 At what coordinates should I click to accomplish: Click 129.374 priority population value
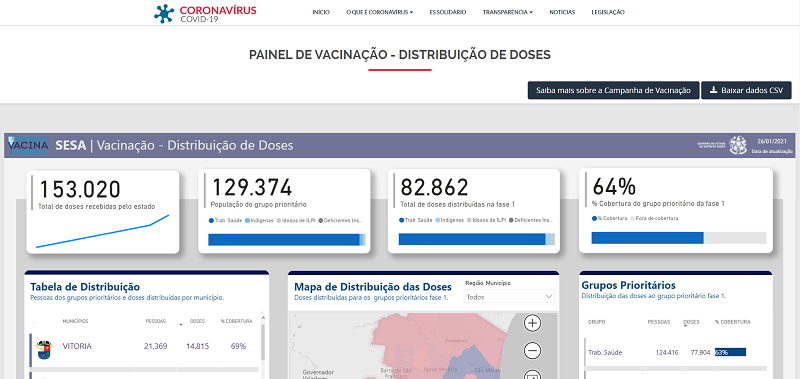click(x=252, y=188)
